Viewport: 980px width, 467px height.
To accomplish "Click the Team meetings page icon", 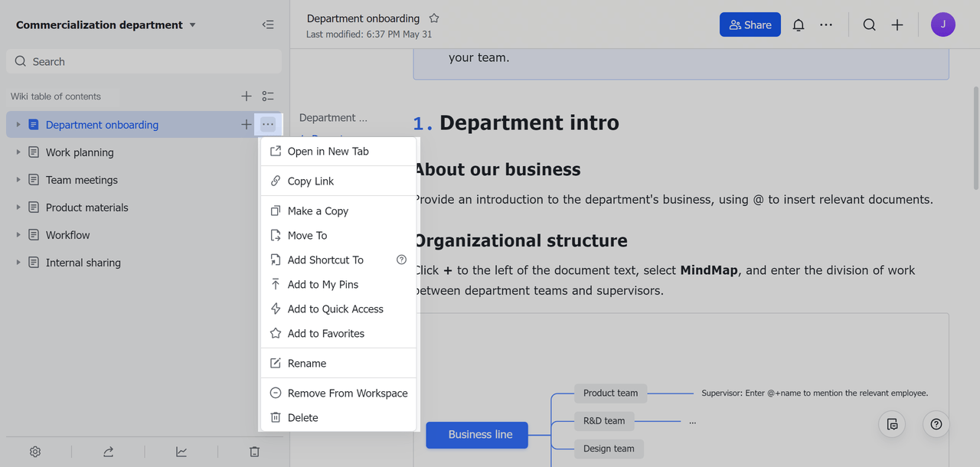I will click(x=34, y=180).
